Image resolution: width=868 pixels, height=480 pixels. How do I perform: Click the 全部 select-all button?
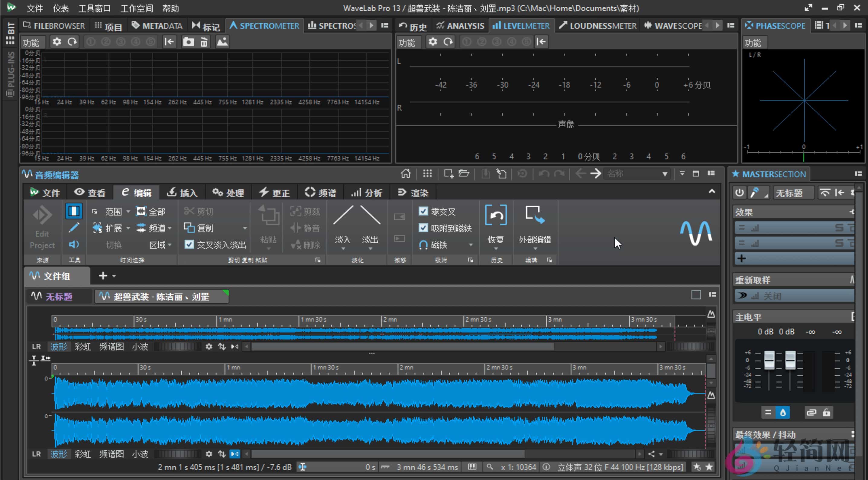[x=151, y=211]
